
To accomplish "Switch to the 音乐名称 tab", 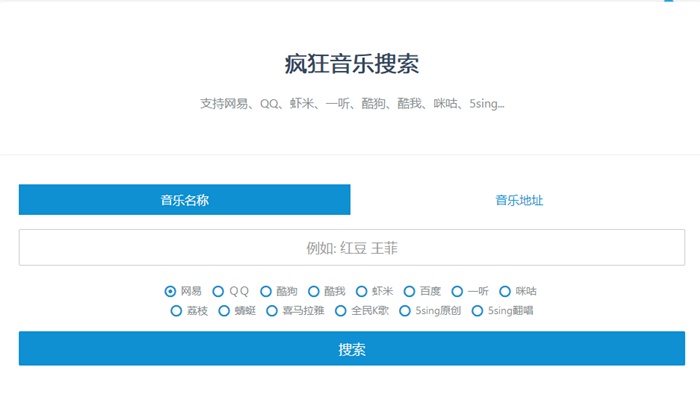I will point(184,200).
